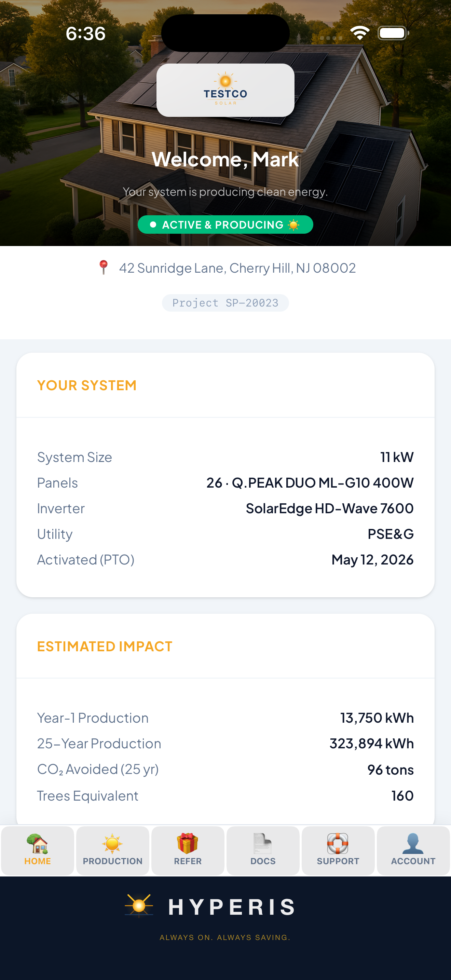Tap the Wi-Fi status icon
Screen dimensions: 451x980
click(x=360, y=33)
